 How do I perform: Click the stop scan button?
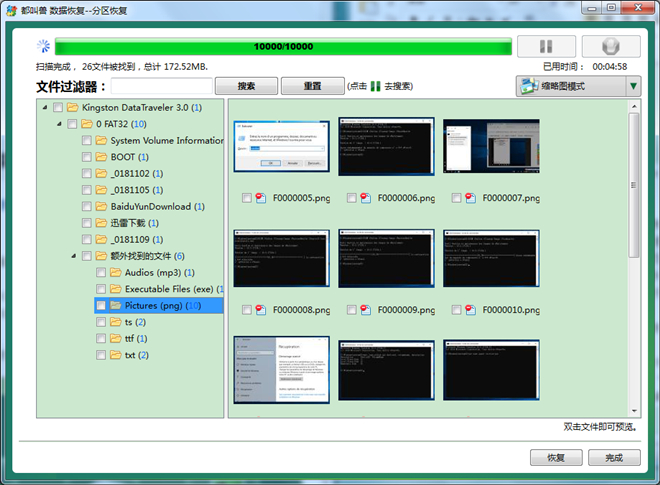click(x=610, y=46)
